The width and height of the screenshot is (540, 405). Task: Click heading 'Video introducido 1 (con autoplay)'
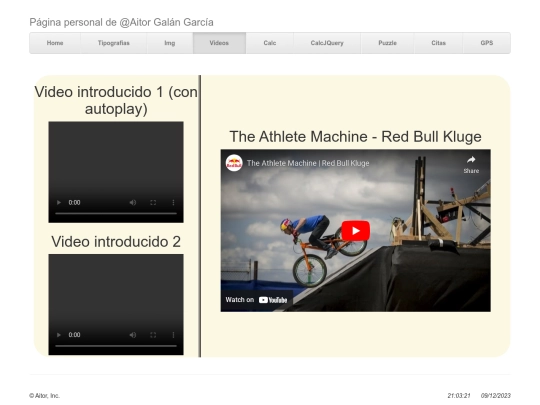(x=116, y=101)
